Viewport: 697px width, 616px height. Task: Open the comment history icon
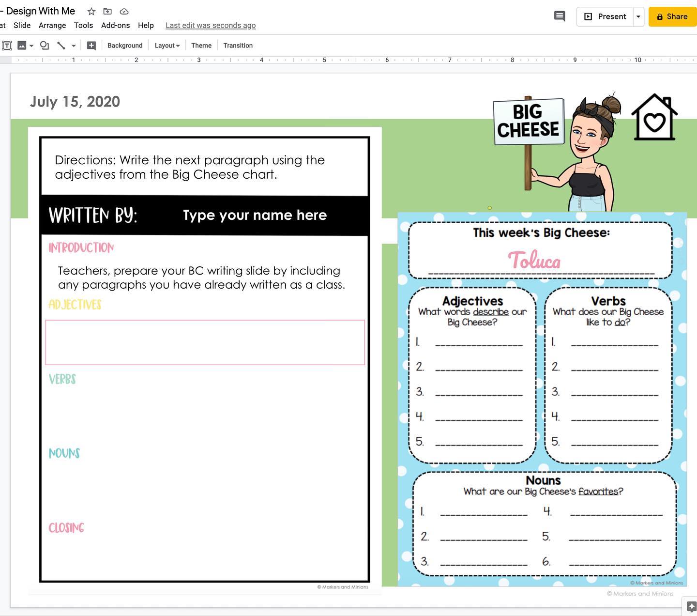pos(560,16)
